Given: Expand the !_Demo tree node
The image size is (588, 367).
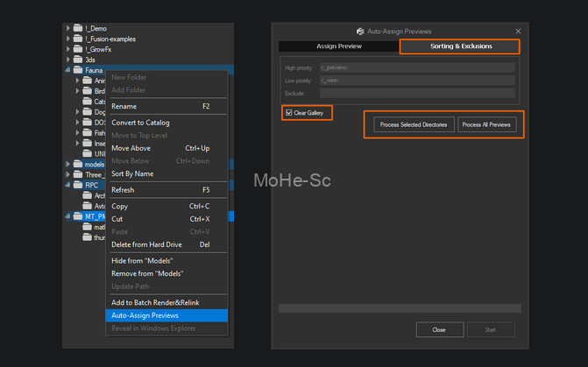Looking at the screenshot, I should tap(67, 28).
